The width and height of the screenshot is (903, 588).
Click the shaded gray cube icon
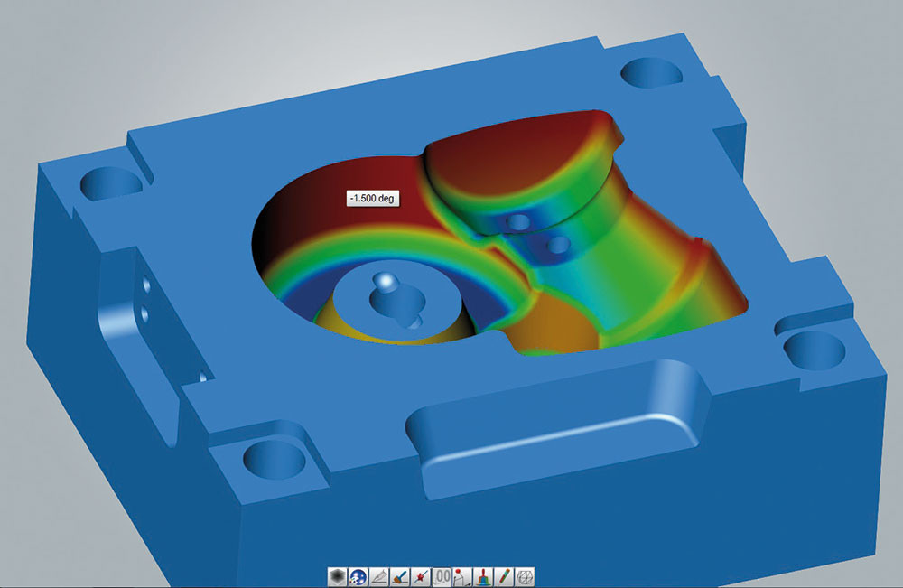click(x=337, y=575)
